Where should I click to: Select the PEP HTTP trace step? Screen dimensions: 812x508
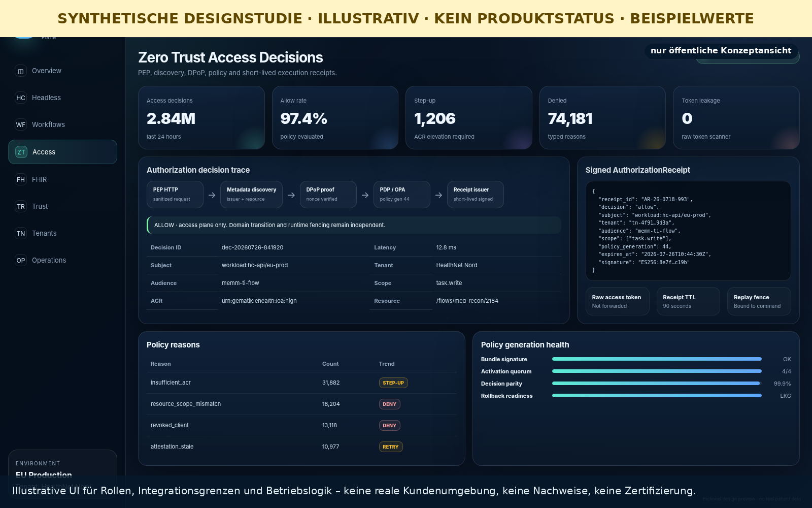point(175,195)
